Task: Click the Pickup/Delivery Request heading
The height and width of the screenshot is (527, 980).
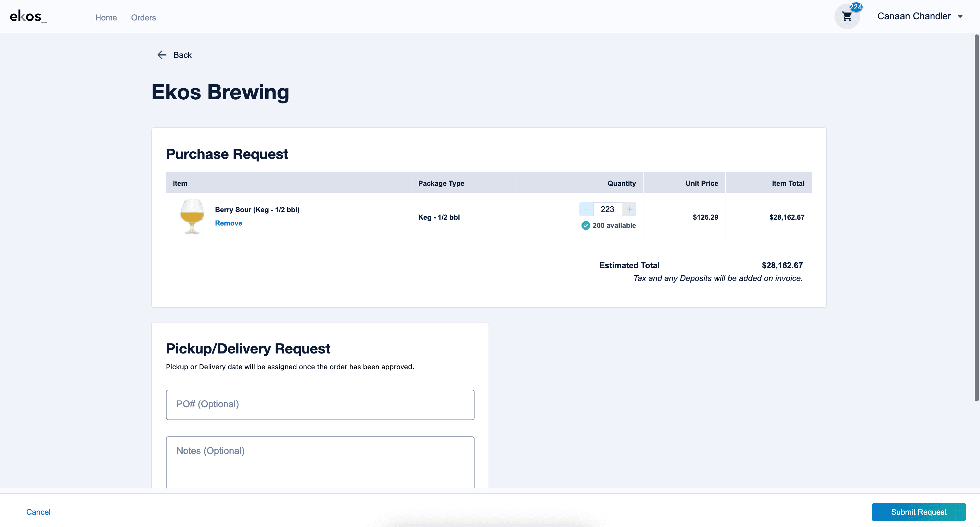Action: tap(248, 349)
